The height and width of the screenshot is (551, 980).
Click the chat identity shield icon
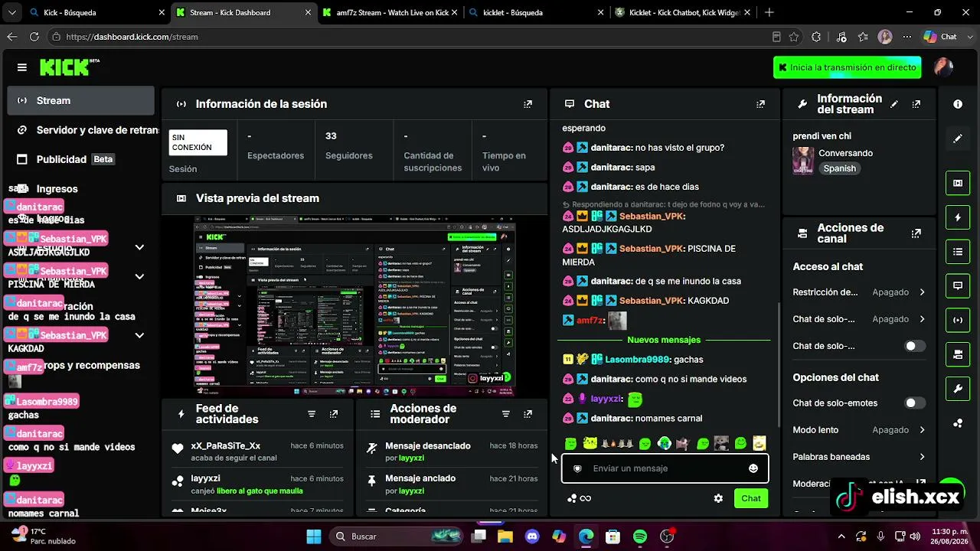click(578, 468)
